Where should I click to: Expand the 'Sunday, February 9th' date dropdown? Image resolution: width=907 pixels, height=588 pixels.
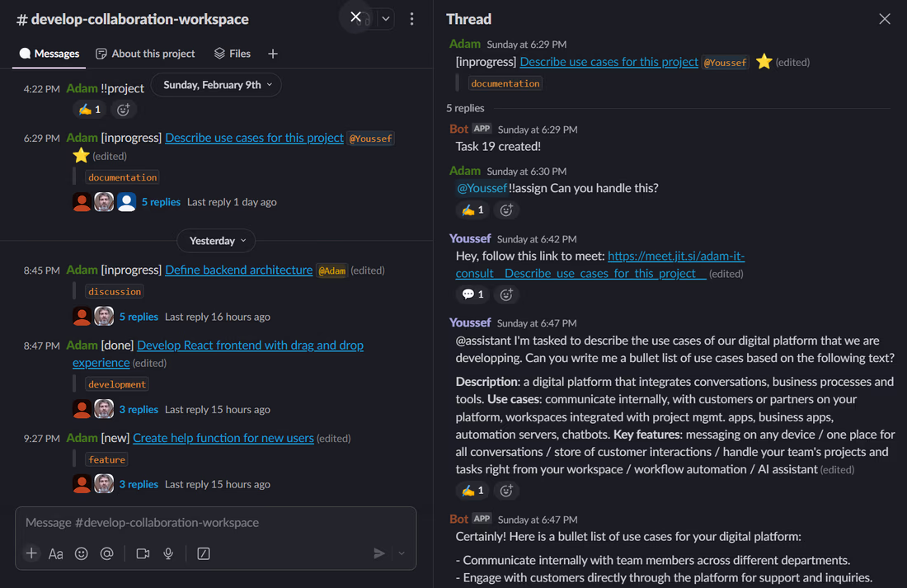point(216,85)
